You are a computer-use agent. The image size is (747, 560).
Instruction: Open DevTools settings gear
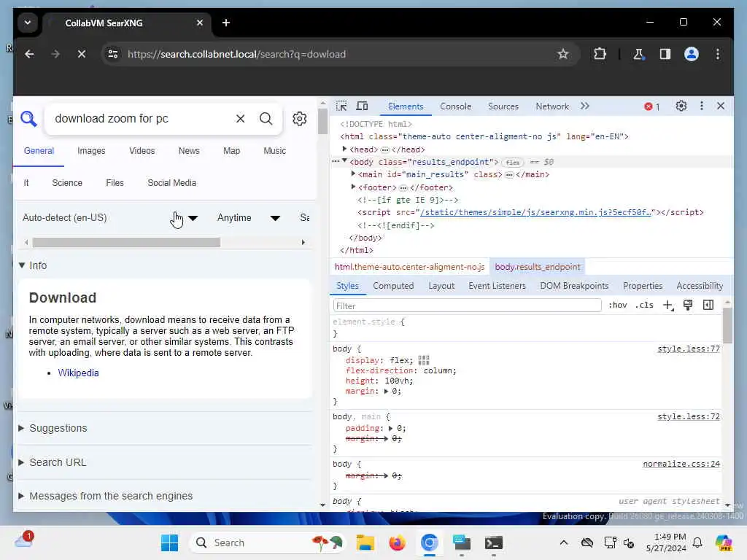681,106
